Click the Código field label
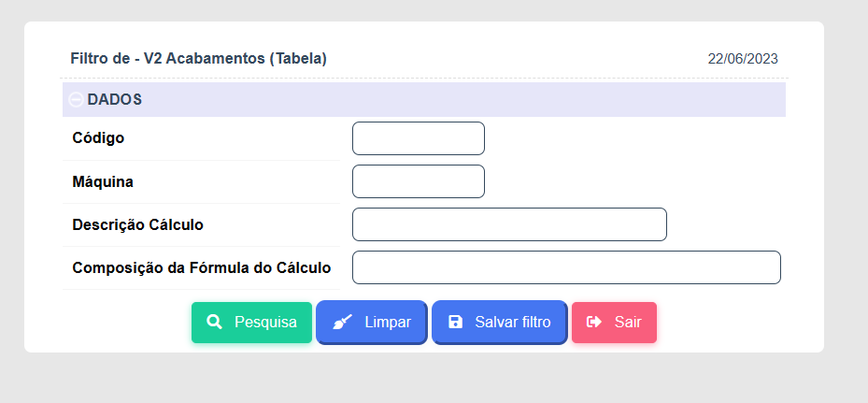This screenshot has width=868, height=403. point(98,138)
